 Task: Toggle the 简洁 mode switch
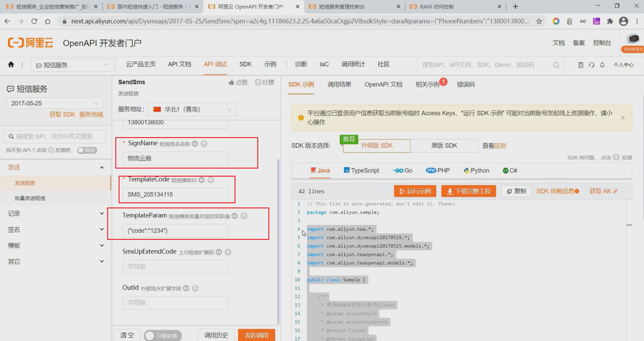87,150
